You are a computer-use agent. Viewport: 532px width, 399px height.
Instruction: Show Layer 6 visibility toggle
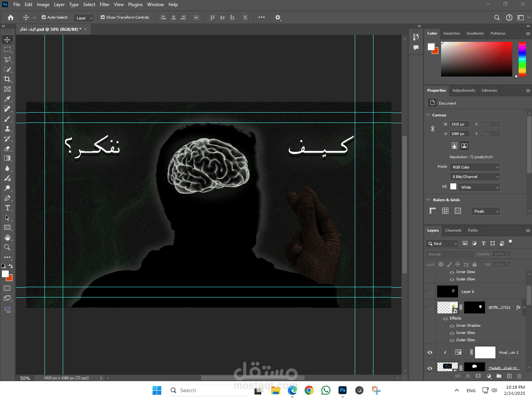(x=430, y=292)
